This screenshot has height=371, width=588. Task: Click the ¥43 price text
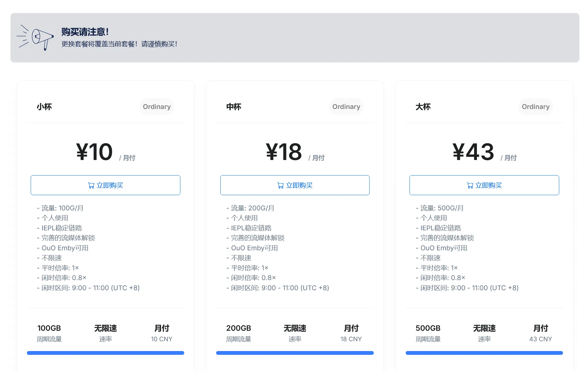point(473,152)
